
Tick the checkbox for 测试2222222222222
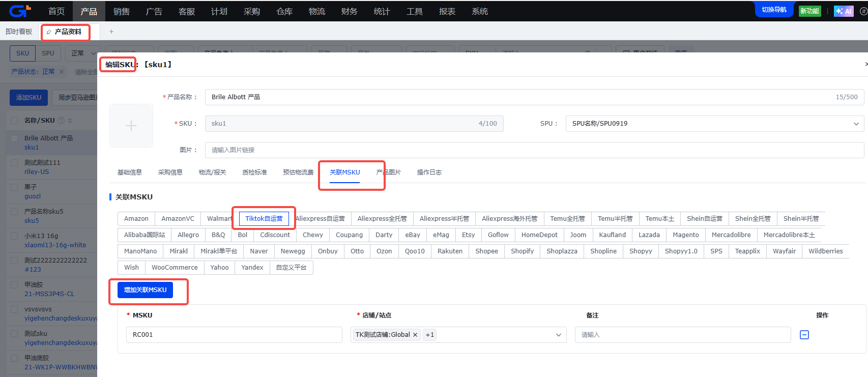pyautogui.click(x=14, y=260)
